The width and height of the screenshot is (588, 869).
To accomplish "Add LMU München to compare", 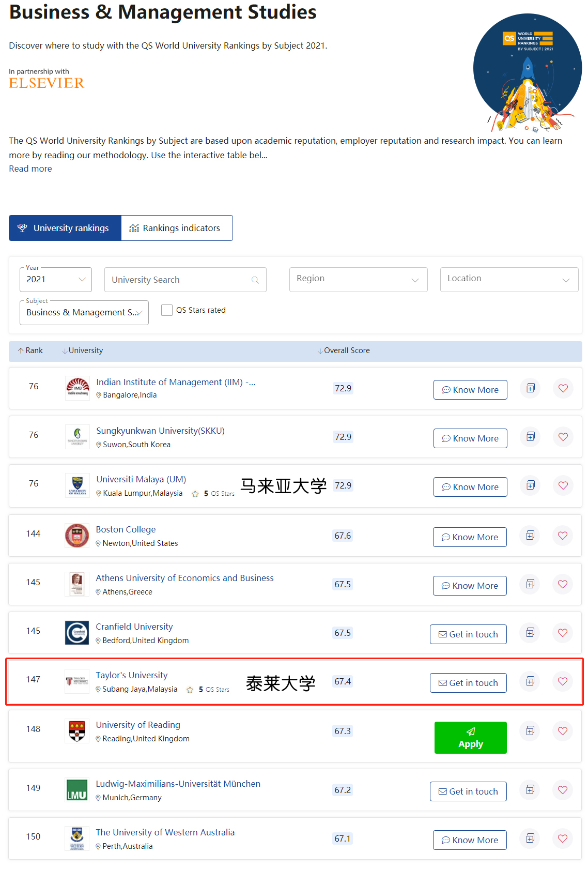I will [530, 790].
